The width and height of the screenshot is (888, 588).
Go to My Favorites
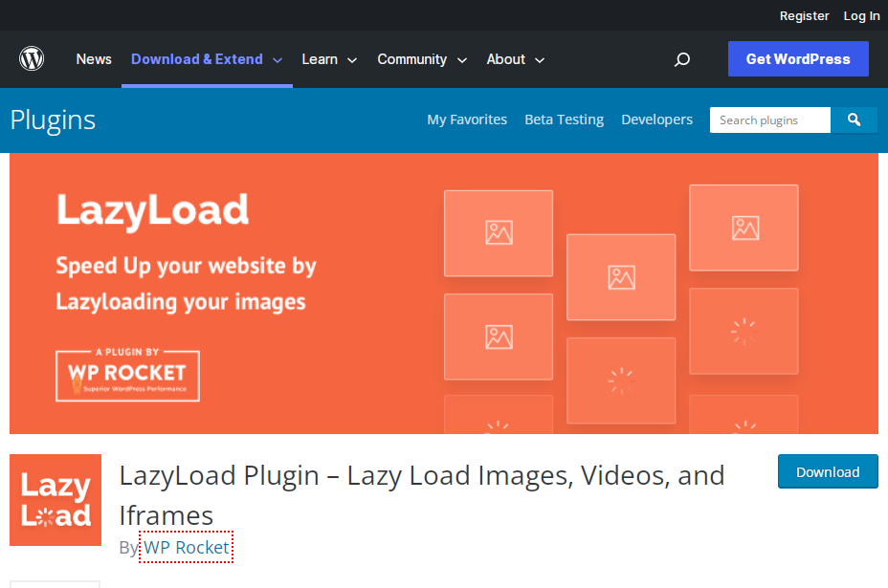point(467,120)
